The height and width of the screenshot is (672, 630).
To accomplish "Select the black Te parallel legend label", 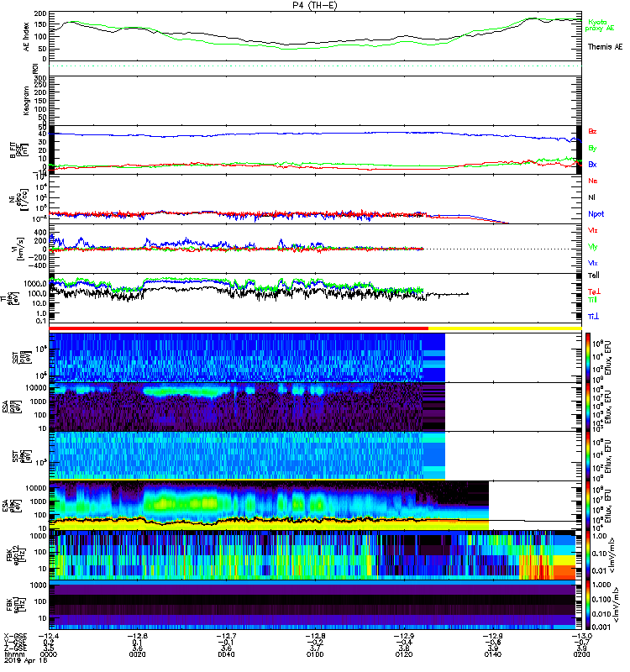I will pyautogui.click(x=593, y=276).
